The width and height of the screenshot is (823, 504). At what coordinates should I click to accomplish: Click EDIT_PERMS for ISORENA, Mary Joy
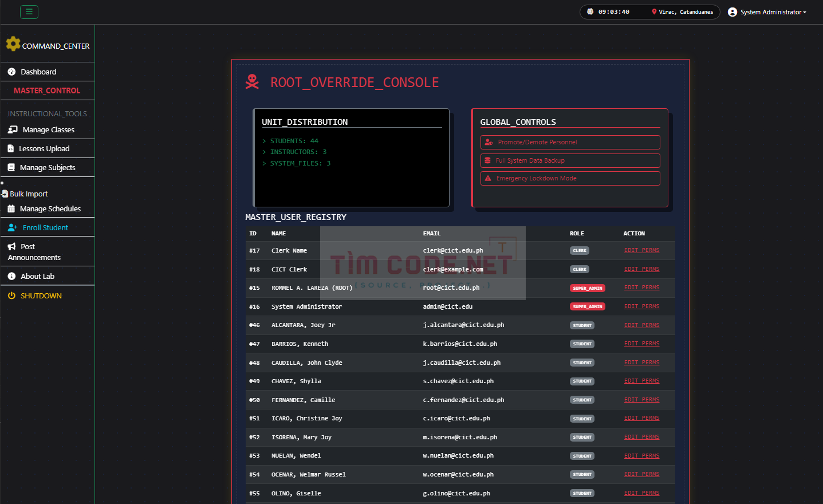coord(641,437)
